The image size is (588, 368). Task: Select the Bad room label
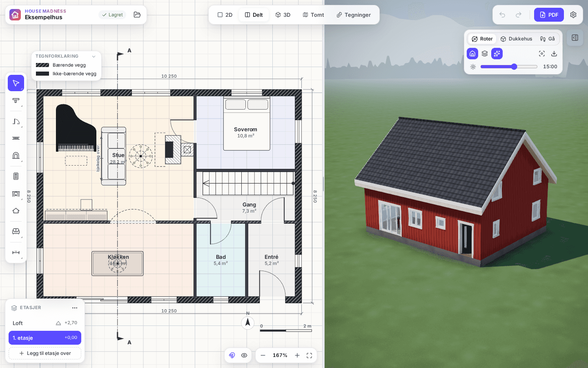pyautogui.click(x=221, y=257)
